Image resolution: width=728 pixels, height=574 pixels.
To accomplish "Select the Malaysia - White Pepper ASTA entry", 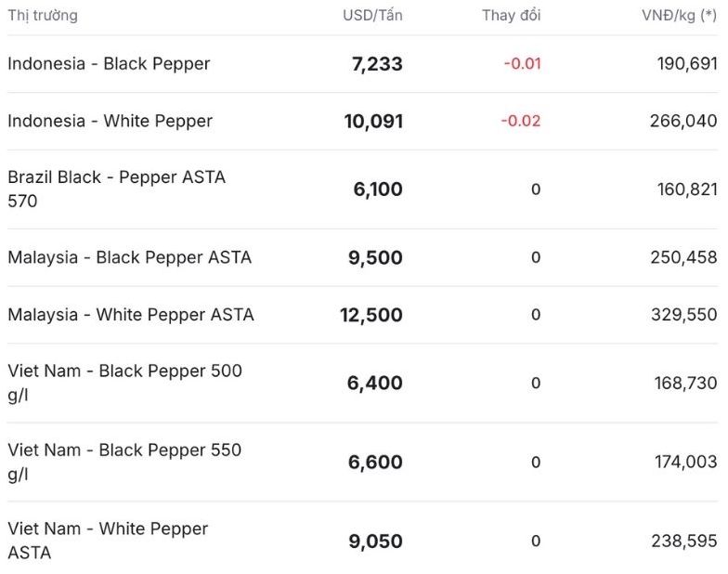I will (130, 315).
